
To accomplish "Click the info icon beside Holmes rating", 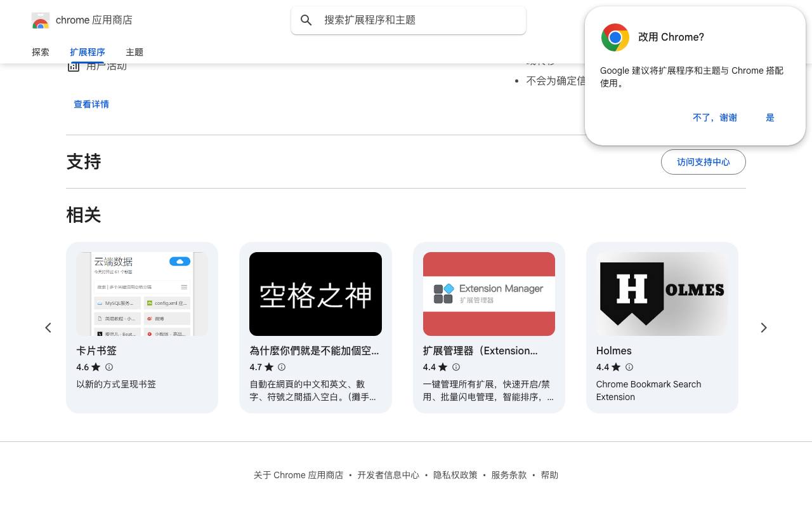I will pyautogui.click(x=629, y=367).
